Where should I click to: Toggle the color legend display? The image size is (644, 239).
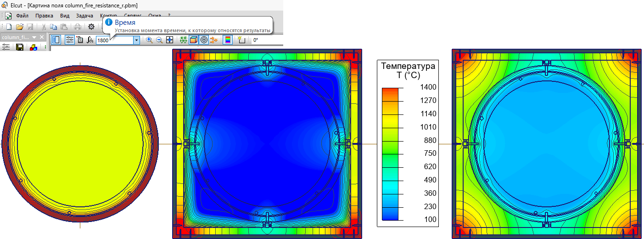tap(228, 40)
